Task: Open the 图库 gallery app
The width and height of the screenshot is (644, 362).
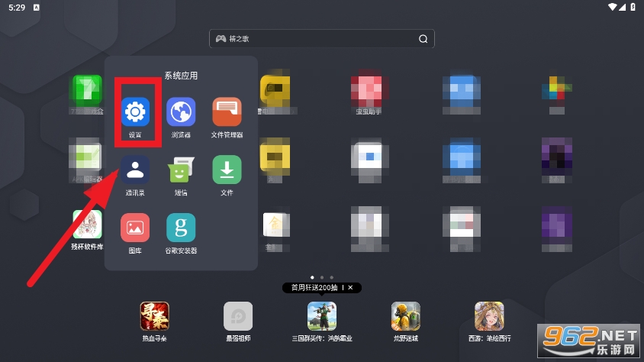Action: (x=135, y=228)
